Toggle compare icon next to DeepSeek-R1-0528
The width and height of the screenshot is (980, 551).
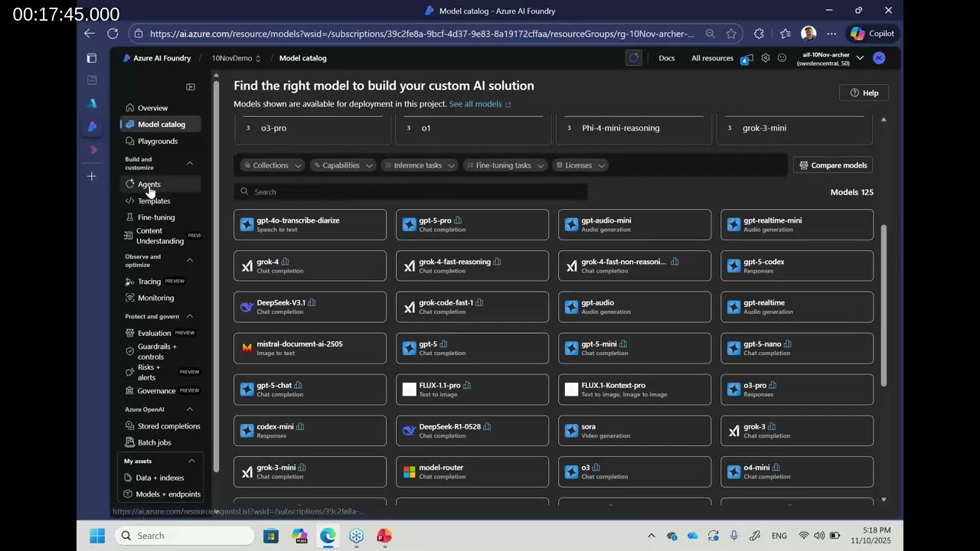pos(487,426)
